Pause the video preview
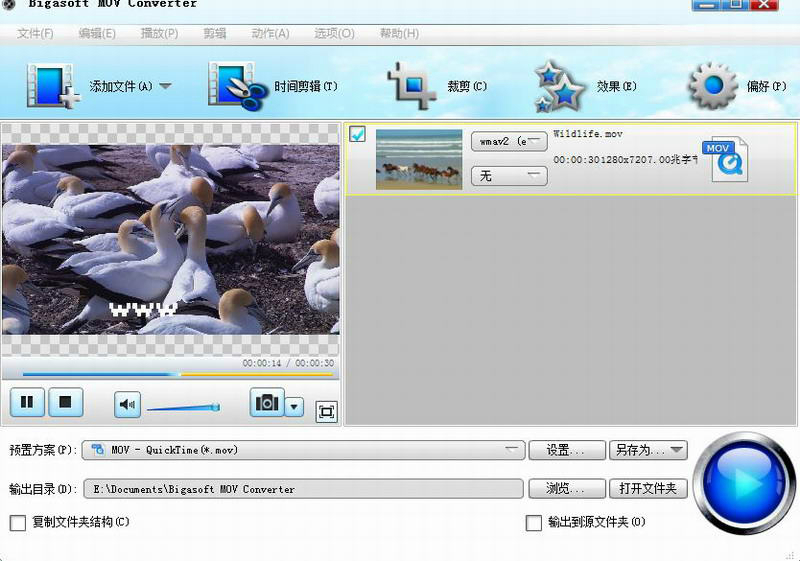This screenshot has width=800, height=561. (27, 402)
